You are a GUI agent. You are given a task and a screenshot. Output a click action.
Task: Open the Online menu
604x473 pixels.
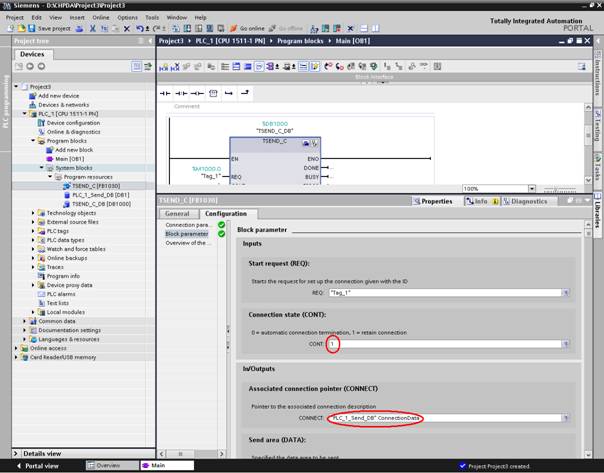pos(101,17)
